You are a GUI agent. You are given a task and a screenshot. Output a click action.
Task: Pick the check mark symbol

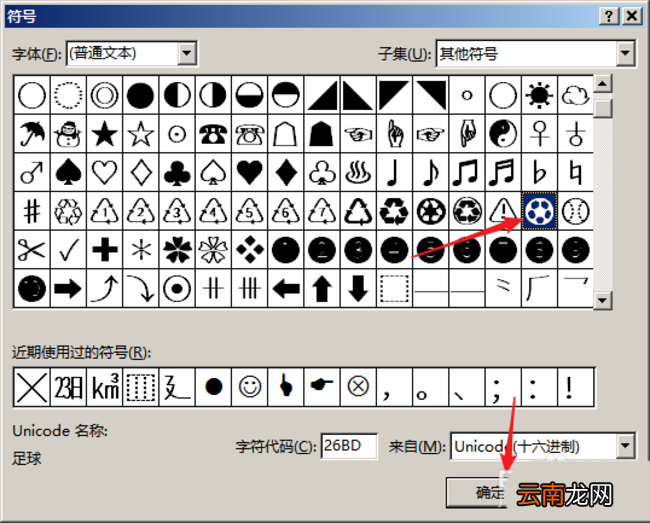tap(68, 249)
